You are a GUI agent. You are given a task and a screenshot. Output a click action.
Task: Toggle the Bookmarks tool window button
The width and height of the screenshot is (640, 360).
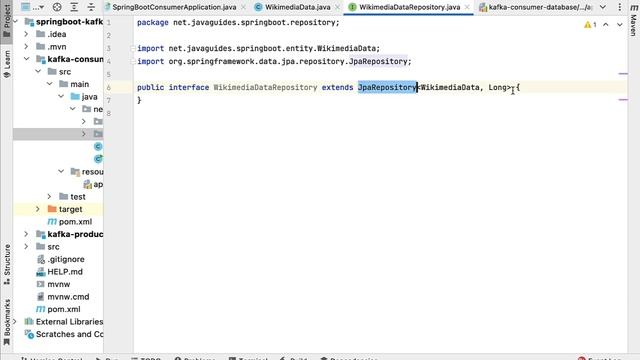coord(7,322)
